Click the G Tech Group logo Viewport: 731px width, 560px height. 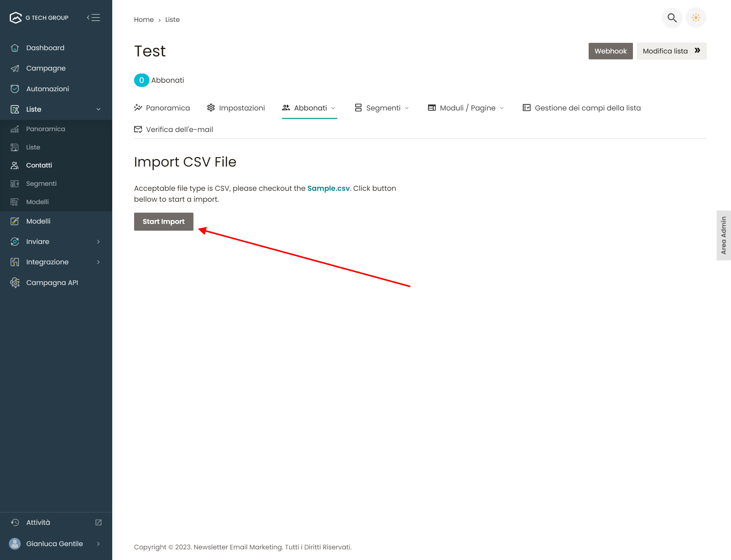[x=16, y=18]
